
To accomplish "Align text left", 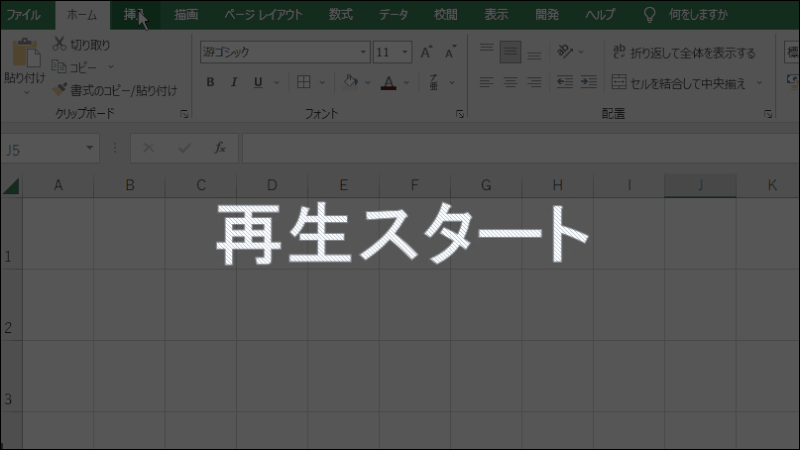I will (486, 82).
